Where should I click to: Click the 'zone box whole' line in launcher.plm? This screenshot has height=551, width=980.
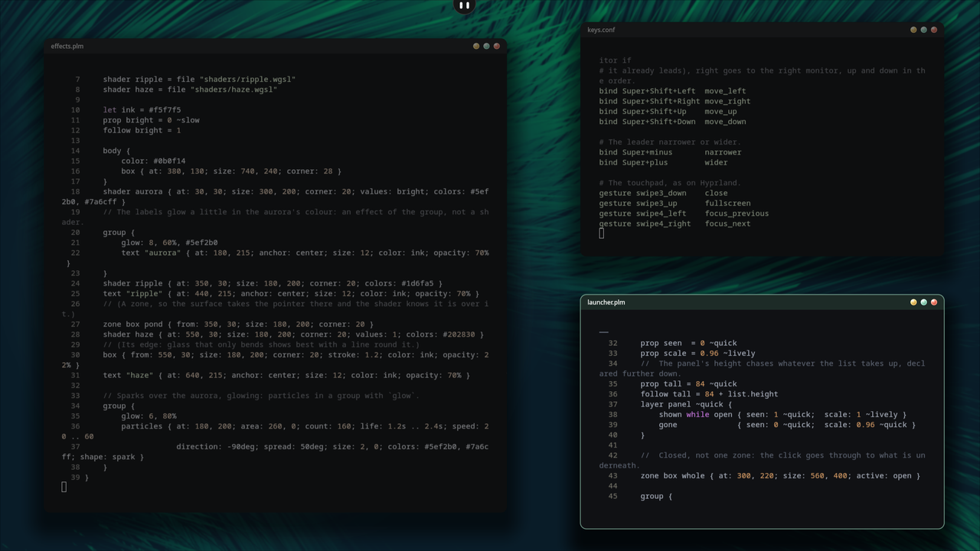point(780,476)
